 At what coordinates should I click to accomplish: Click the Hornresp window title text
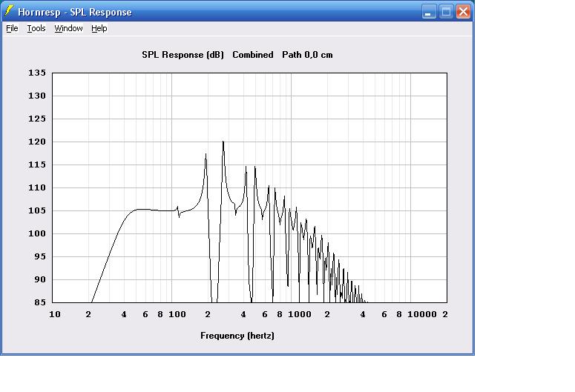coord(75,12)
